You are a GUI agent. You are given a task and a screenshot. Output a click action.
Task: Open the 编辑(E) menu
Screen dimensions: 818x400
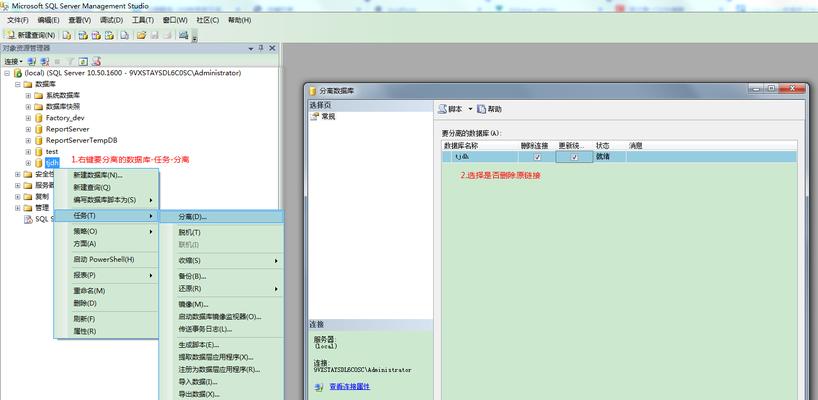click(49, 20)
